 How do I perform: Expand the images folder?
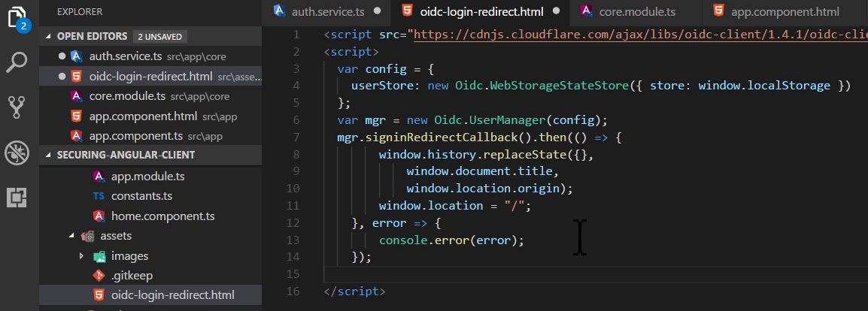click(82, 256)
